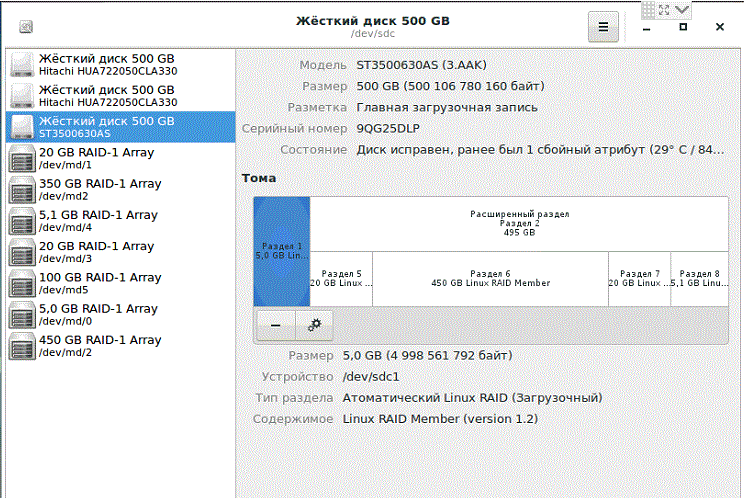Click the disks application icon in header
The width and height of the screenshot is (744, 498).
[x=26, y=27]
